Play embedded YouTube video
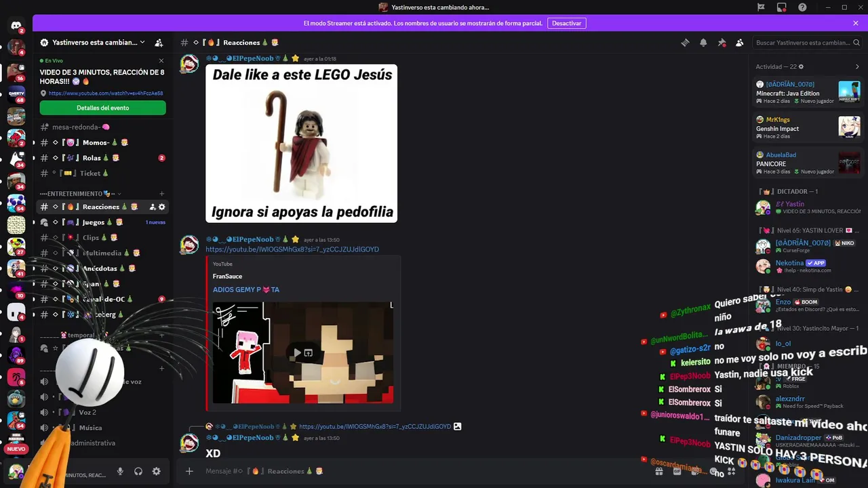The width and height of the screenshot is (868, 488). coord(297,353)
